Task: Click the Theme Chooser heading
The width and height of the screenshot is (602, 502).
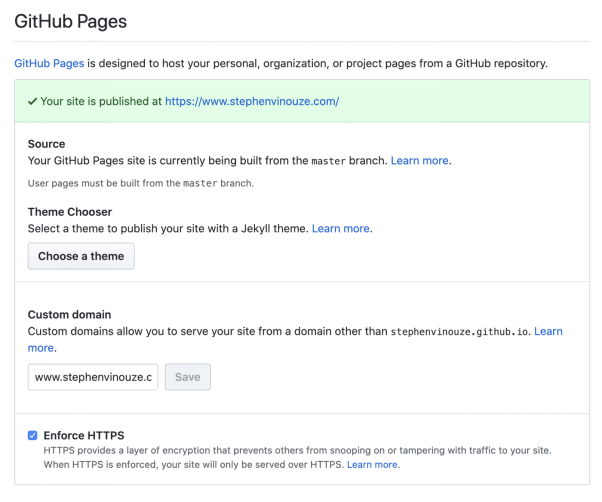Action: (x=70, y=212)
